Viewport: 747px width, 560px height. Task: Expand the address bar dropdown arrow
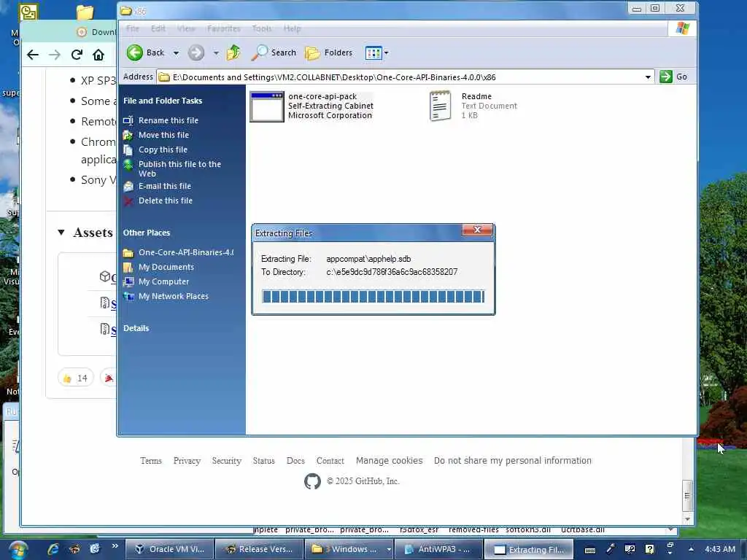(x=648, y=77)
